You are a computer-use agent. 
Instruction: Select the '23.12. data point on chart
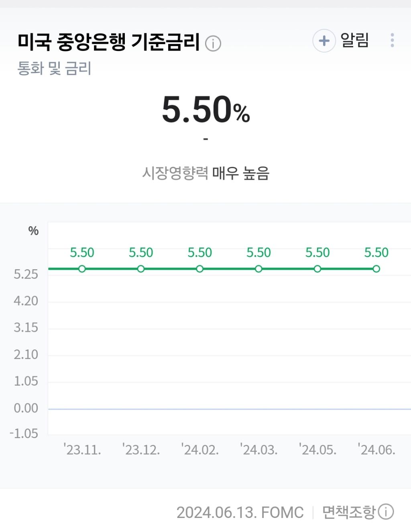(141, 269)
